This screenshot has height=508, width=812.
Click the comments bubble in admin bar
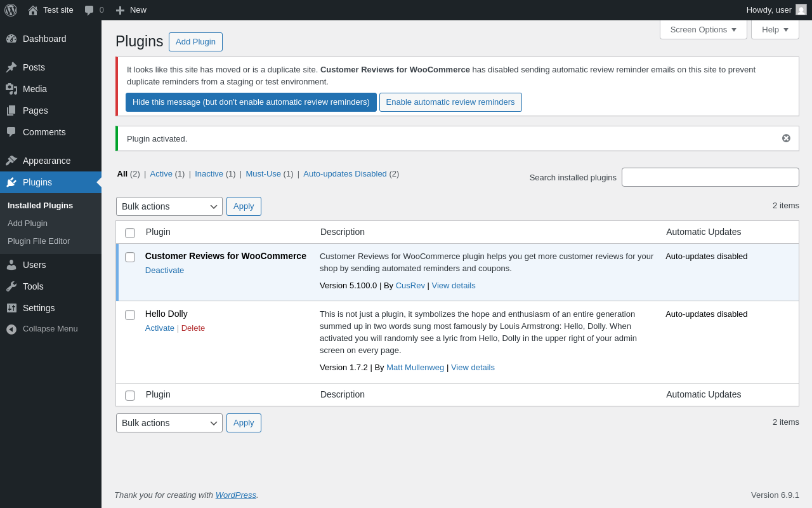(x=89, y=10)
